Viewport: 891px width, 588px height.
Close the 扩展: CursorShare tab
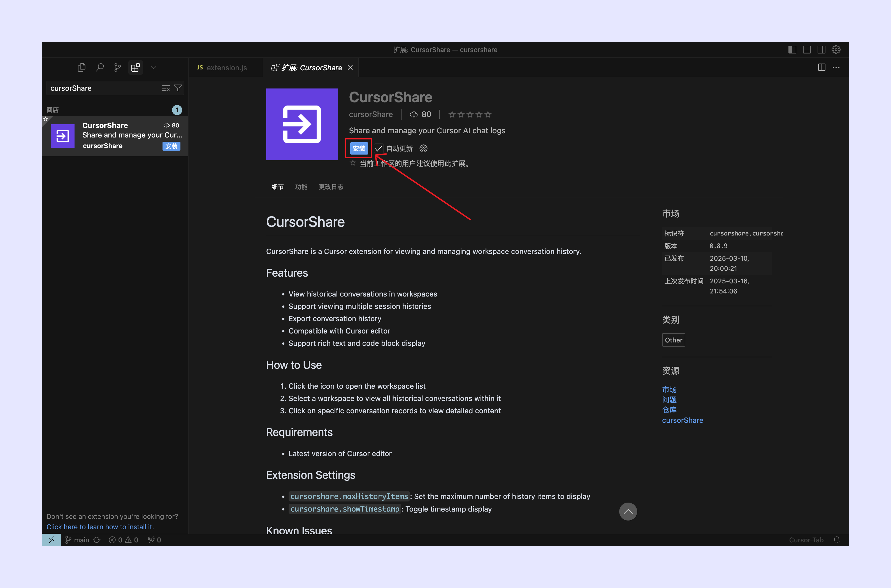350,67
